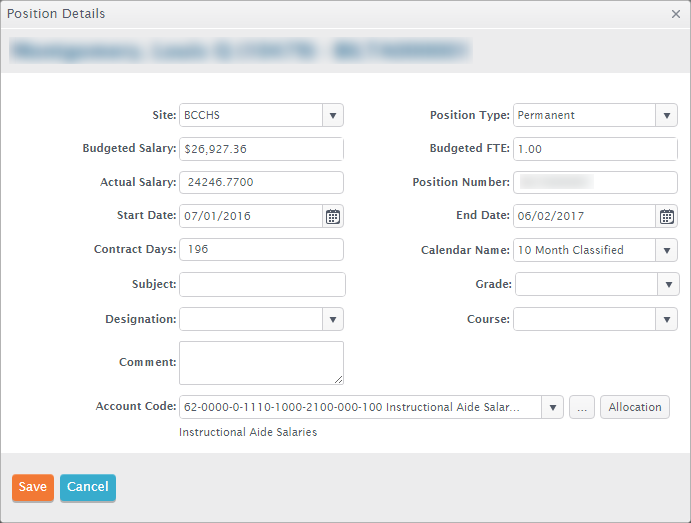Open the Account Code dropdown list

click(x=552, y=407)
